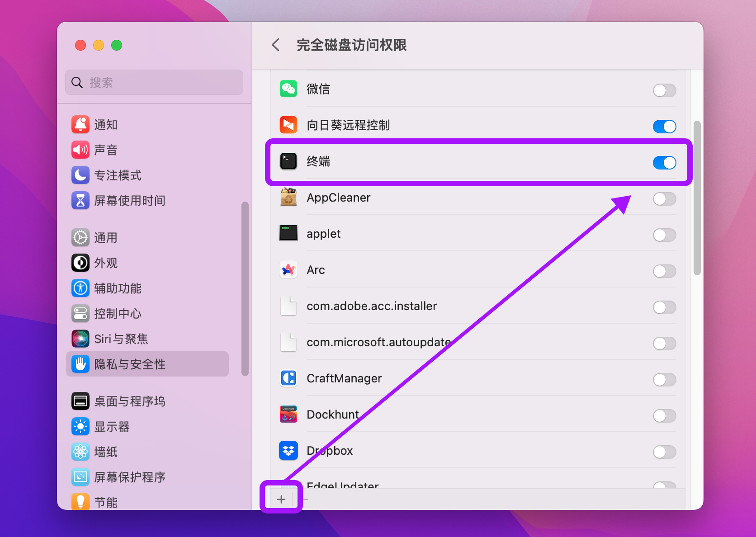The width and height of the screenshot is (756, 537).
Task: Select the com.adobe.acc.installer label
Action: pos(372,306)
